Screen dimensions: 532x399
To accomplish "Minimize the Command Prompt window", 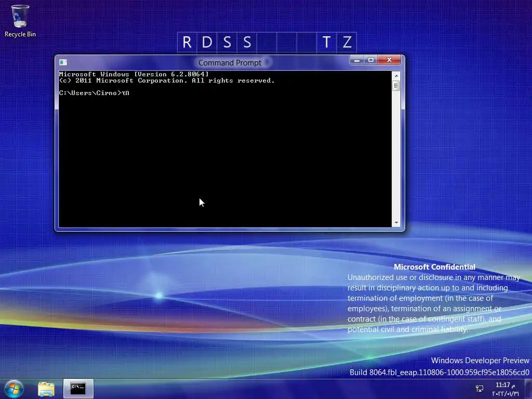I will point(357,60).
